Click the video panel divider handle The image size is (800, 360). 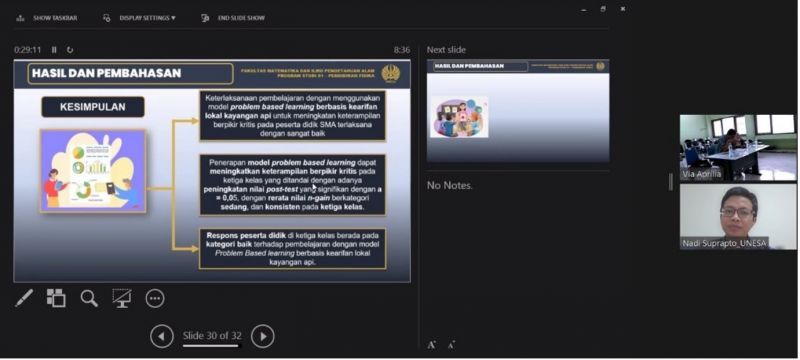pos(671,182)
